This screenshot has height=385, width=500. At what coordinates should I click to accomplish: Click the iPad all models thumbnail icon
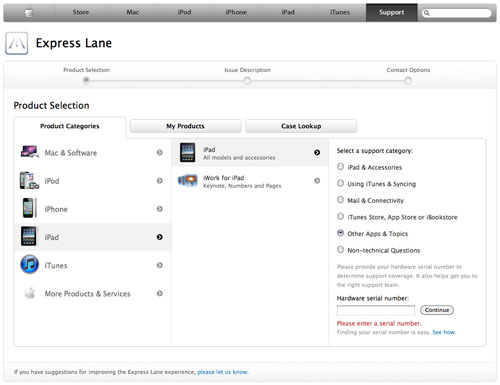(x=187, y=152)
